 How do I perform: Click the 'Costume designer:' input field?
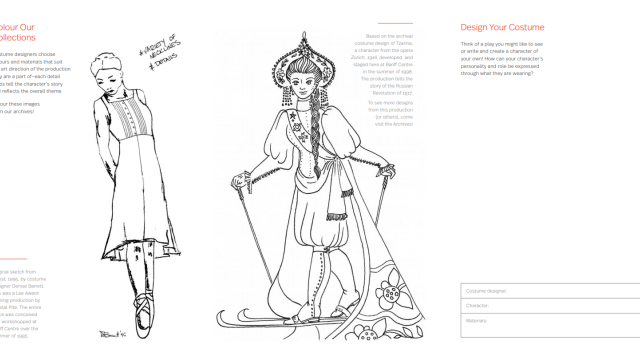[550, 291]
